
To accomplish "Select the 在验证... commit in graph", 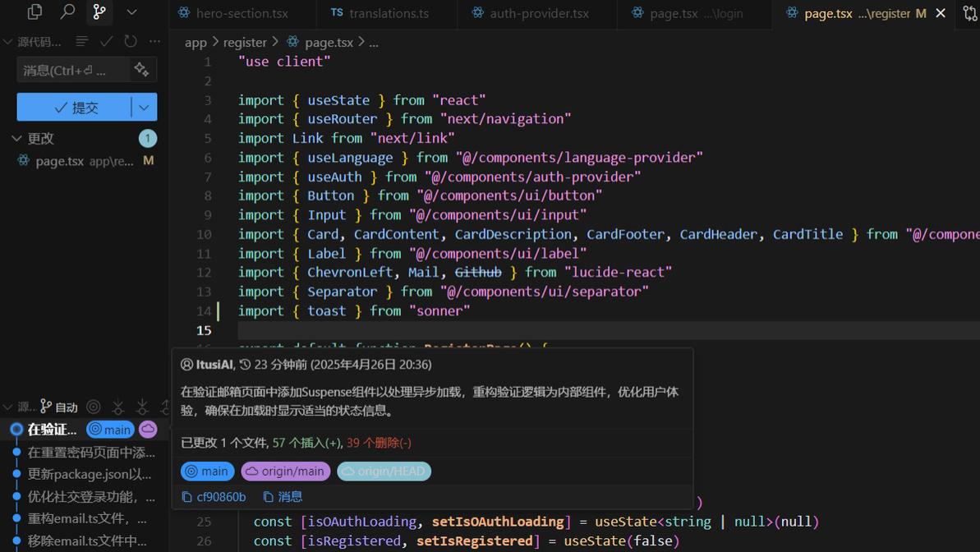I will pyautogui.click(x=52, y=430).
